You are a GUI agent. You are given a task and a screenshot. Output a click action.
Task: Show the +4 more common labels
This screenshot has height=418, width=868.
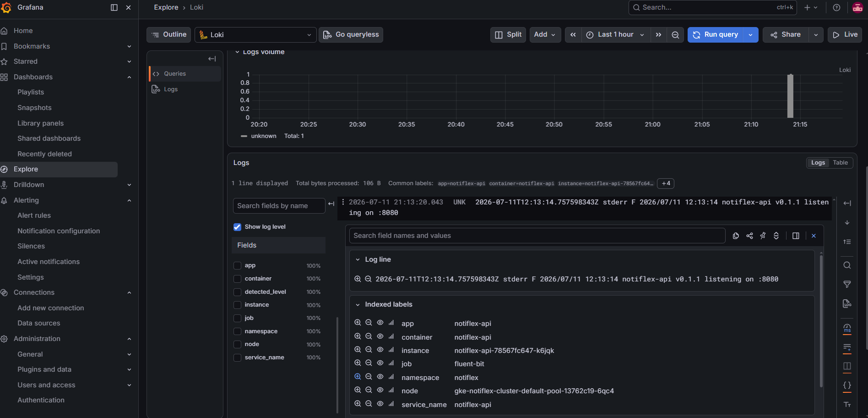point(666,183)
